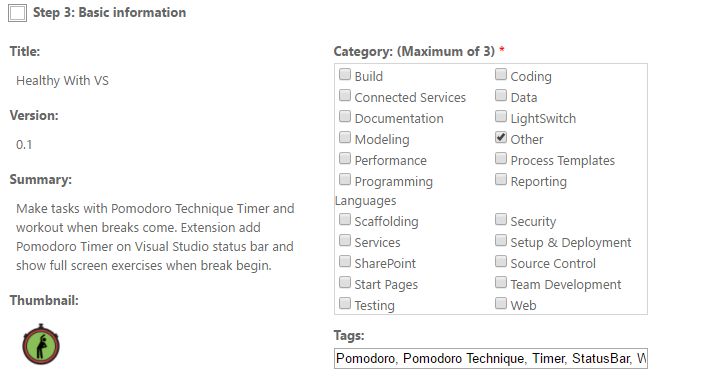
Task: Select the Modeling category checkbox
Action: (x=345, y=137)
